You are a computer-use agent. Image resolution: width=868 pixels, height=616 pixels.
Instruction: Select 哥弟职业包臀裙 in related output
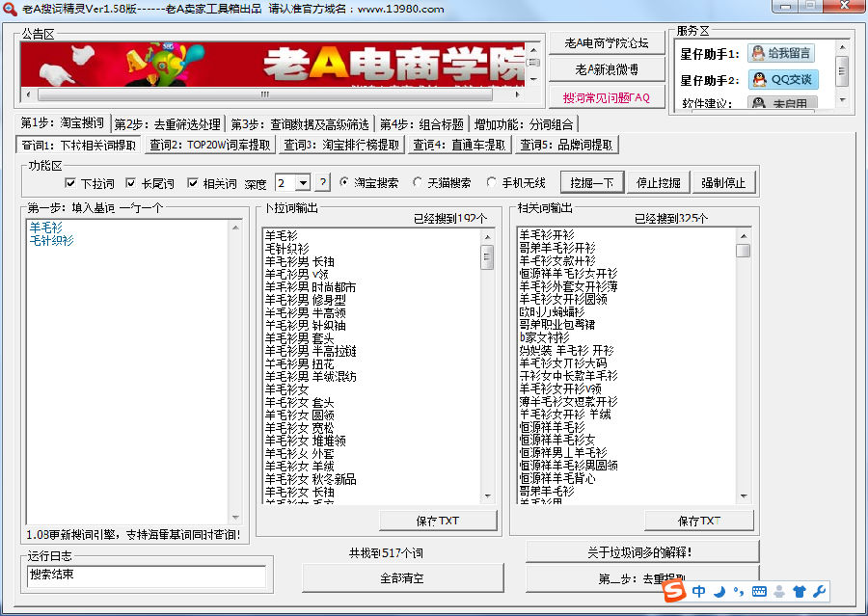click(556, 324)
